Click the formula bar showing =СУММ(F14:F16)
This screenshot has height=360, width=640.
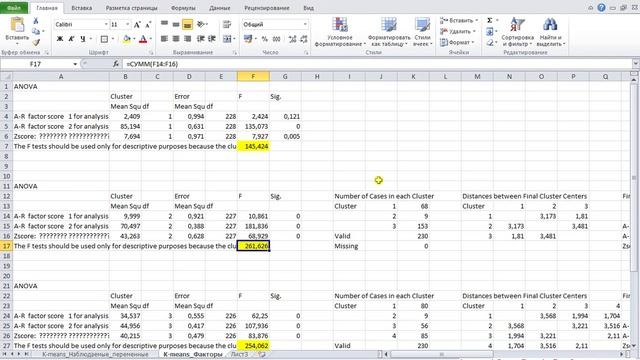[378, 64]
